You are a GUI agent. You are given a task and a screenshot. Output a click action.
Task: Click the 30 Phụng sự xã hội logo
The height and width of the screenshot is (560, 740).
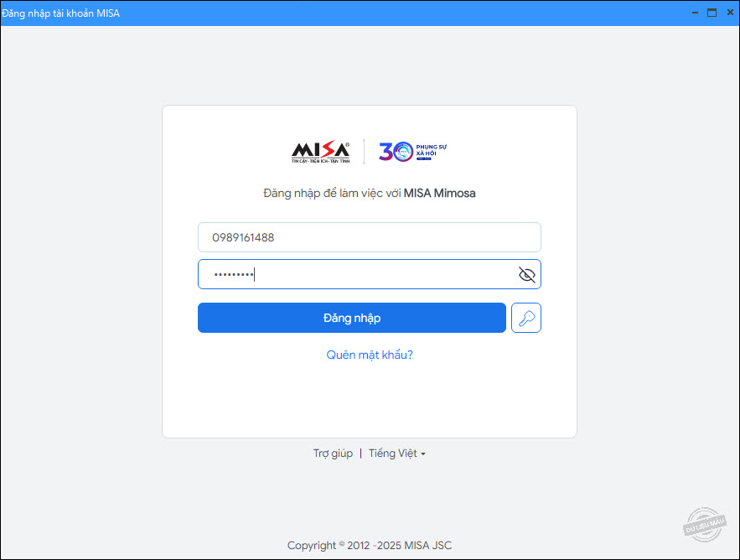tap(412, 152)
